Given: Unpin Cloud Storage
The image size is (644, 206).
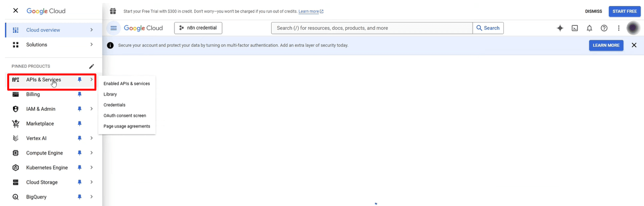Looking at the screenshot, I should (x=80, y=182).
